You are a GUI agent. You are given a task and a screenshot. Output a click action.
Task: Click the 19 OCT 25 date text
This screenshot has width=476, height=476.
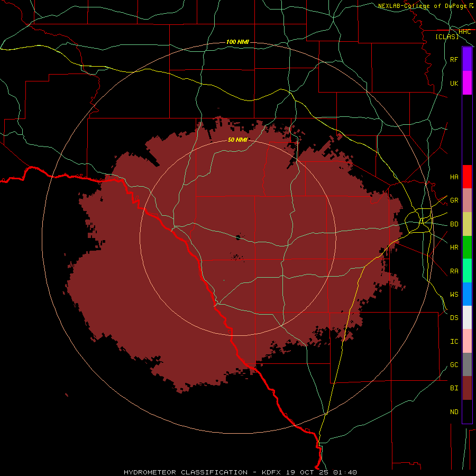click(x=308, y=472)
